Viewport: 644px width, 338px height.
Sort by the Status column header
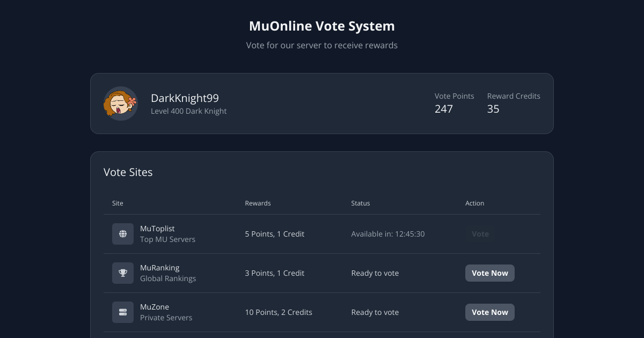360,203
